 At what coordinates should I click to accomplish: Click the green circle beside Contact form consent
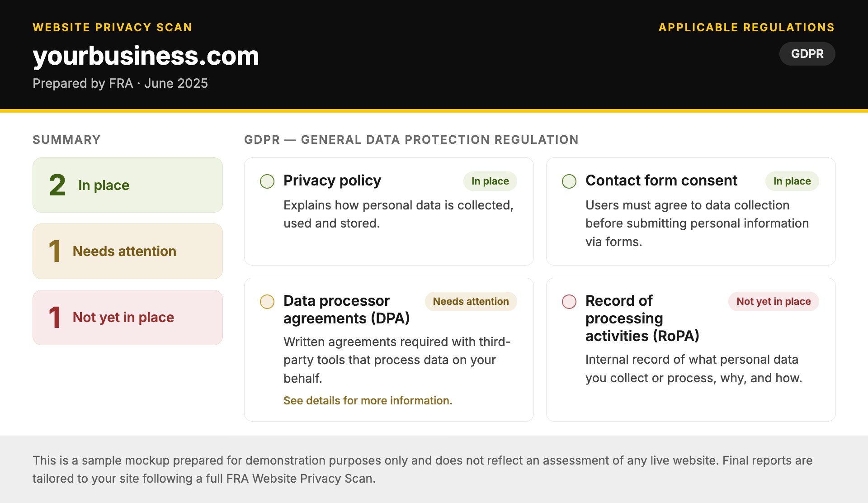[x=569, y=181]
